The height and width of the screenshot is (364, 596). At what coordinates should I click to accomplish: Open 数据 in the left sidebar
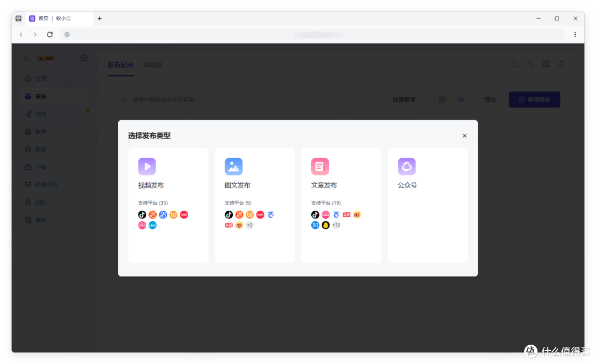[54, 149]
